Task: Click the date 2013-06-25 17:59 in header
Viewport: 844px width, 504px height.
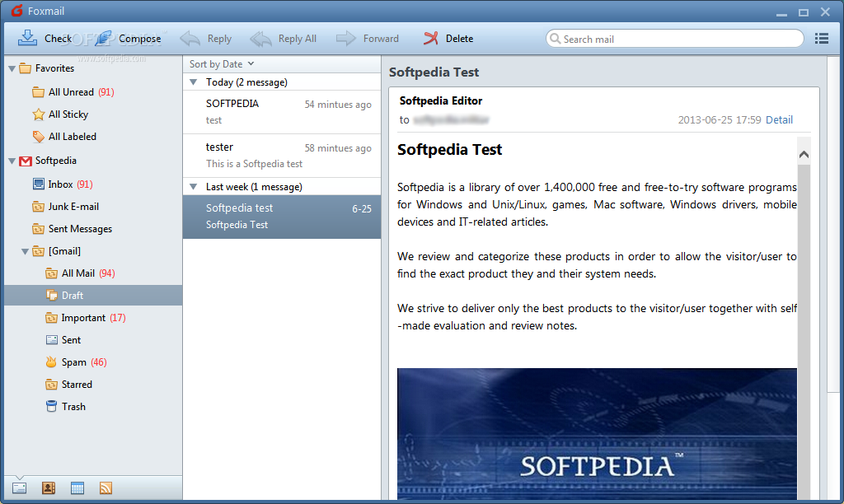Action: click(x=720, y=119)
